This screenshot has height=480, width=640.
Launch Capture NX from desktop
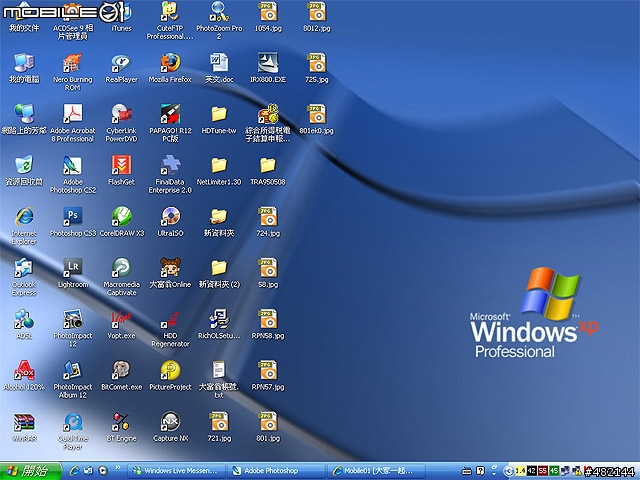pyautogui.click(x=170, y=427)
